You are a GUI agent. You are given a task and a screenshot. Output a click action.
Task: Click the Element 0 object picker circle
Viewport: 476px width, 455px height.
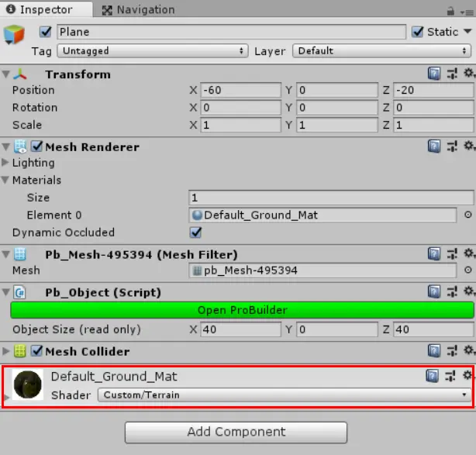click(x=468, y=215)
